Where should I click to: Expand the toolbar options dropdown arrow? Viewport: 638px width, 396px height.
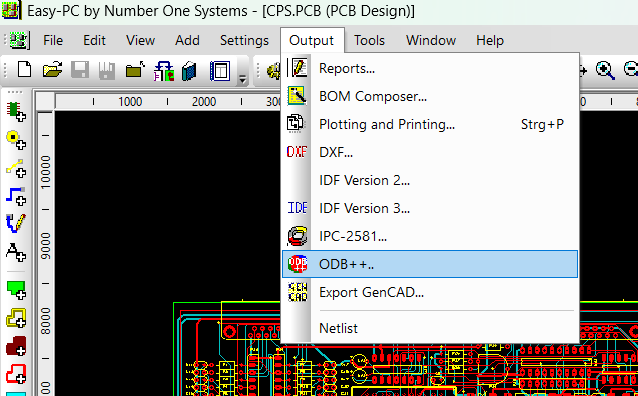tap(243, 79)
